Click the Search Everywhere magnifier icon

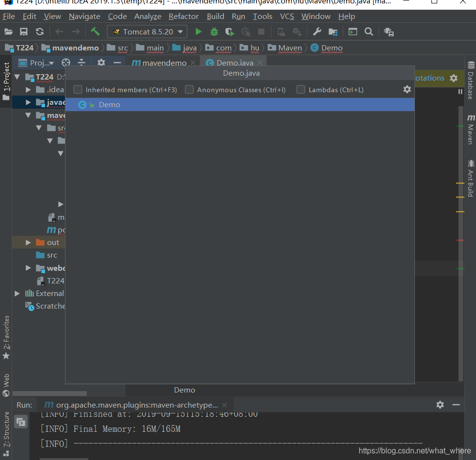(x=368, y=32)
